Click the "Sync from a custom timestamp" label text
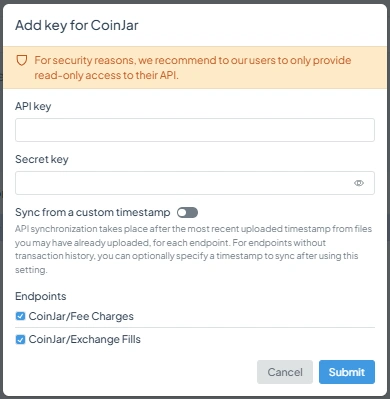The image size is (390, 399). (93, 212)
